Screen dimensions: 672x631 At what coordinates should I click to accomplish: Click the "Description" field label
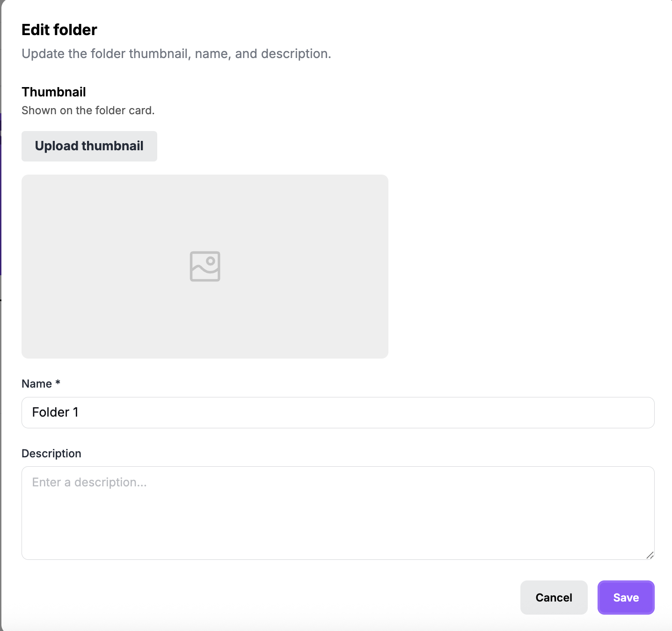coord(51,454)
